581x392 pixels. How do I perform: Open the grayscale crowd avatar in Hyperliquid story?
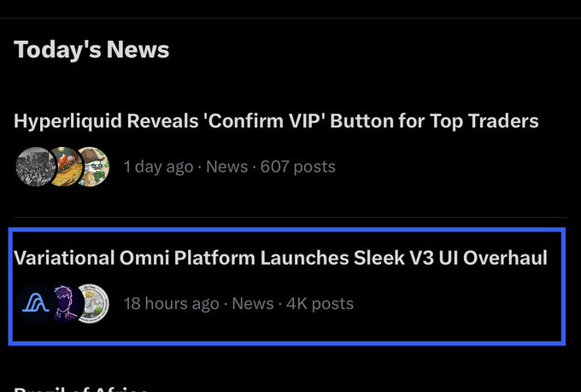pyautogui.click(x=36, y=167)
